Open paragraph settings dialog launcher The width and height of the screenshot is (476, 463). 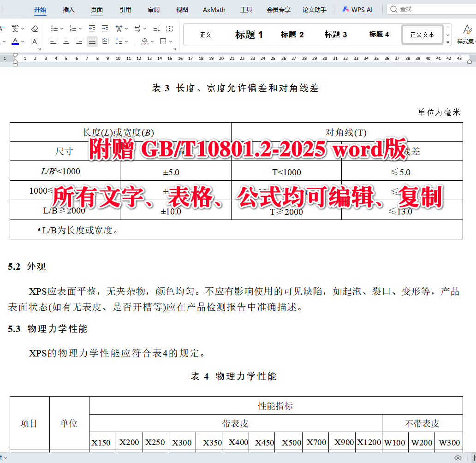(174, 49)
